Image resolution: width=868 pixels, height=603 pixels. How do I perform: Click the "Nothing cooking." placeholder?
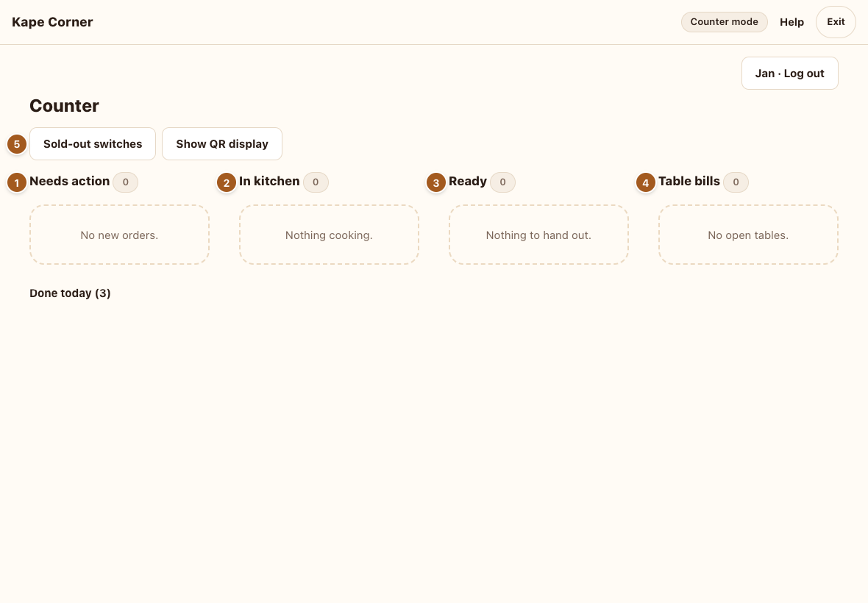tap(329, 235)
